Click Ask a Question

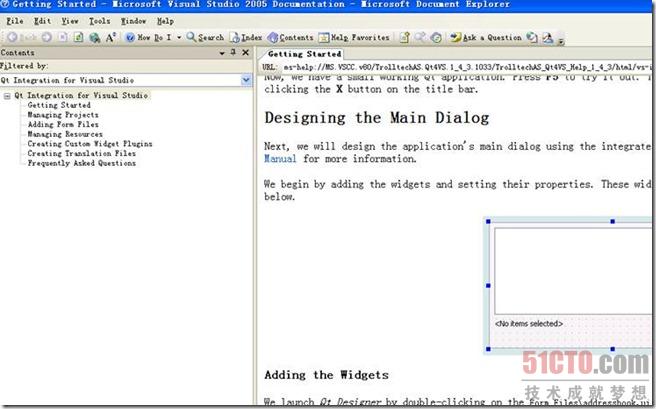(486, 37)
